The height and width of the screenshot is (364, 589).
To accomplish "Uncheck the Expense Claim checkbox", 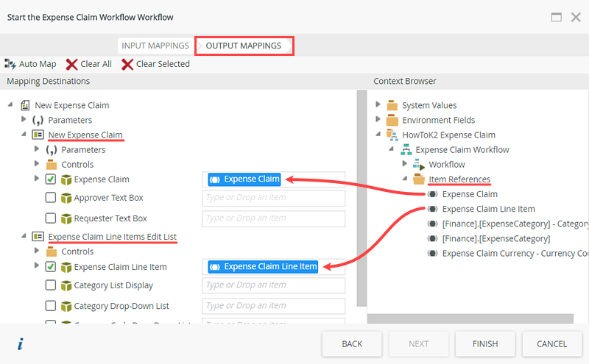I will [51, 179].
